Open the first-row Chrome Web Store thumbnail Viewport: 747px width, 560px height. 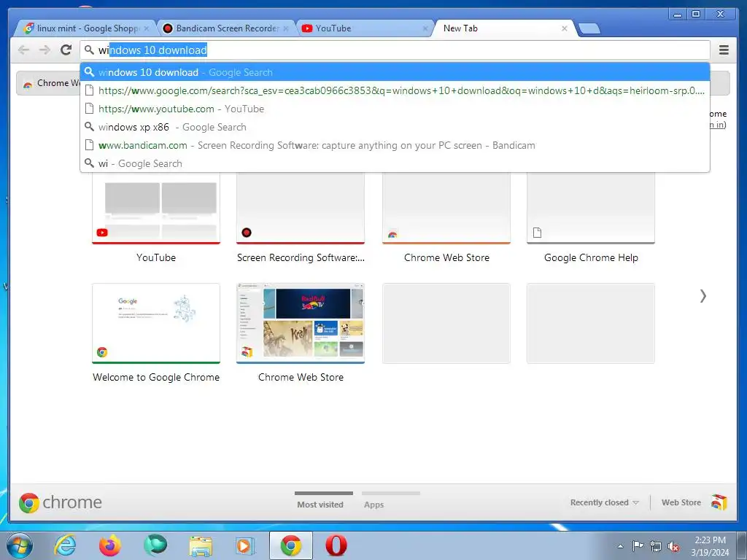click(446, 208)
